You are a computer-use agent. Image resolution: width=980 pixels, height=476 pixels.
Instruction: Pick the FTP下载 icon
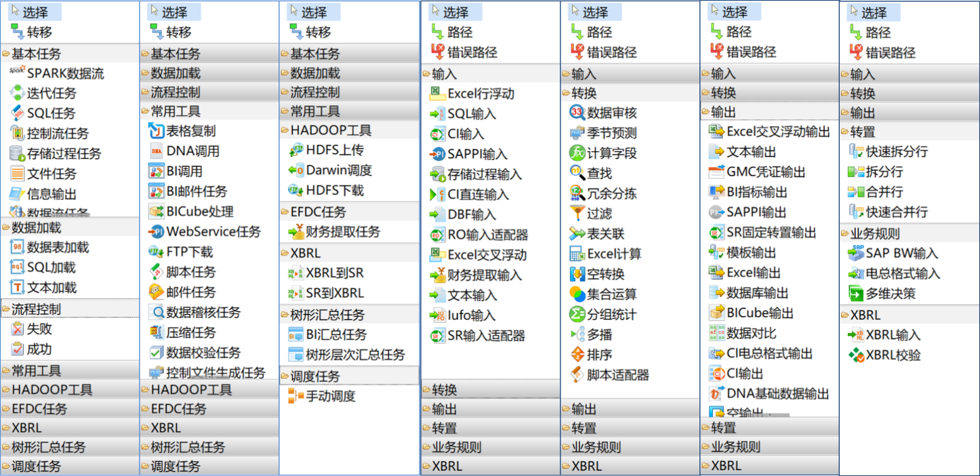157,252
